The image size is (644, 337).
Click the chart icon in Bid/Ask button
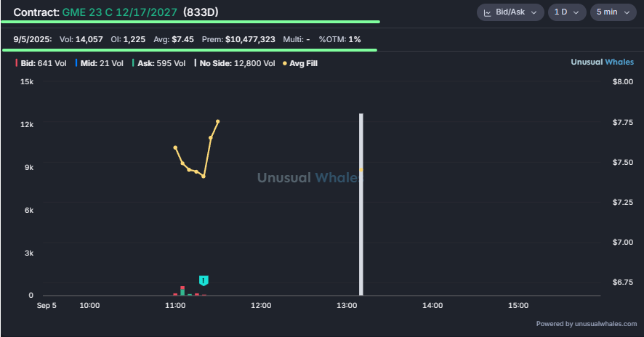(x=488, y=13)
